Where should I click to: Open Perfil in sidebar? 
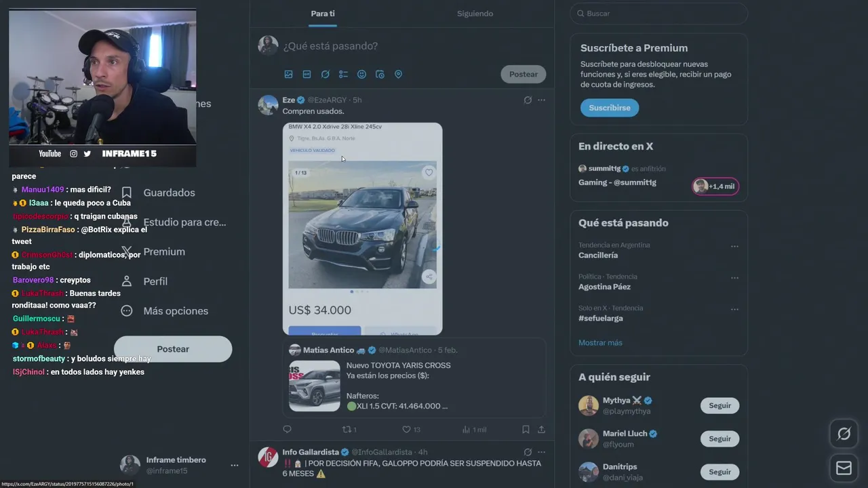(x=144, y=281)
